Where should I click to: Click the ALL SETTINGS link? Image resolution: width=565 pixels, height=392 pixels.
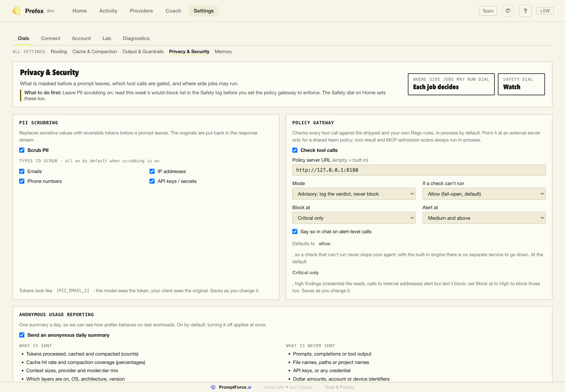pos(29,52)
